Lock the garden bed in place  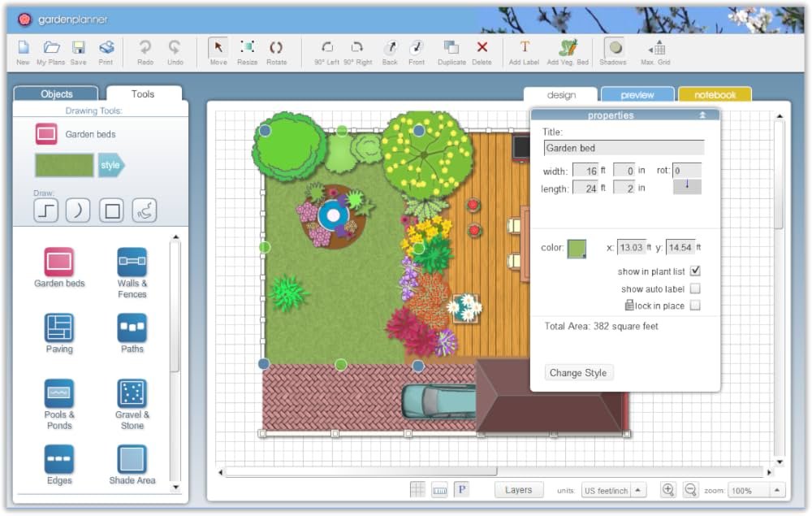click(x=696, y=306)
